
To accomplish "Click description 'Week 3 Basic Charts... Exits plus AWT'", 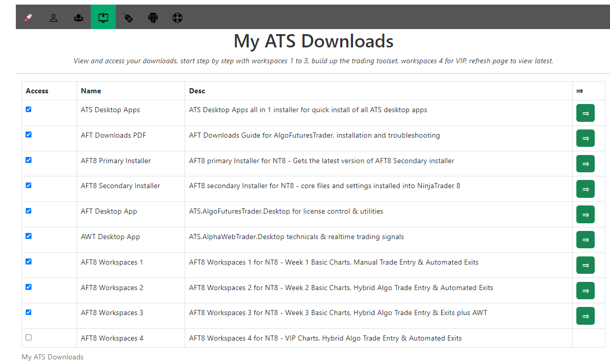I will [x=338, y=313].
